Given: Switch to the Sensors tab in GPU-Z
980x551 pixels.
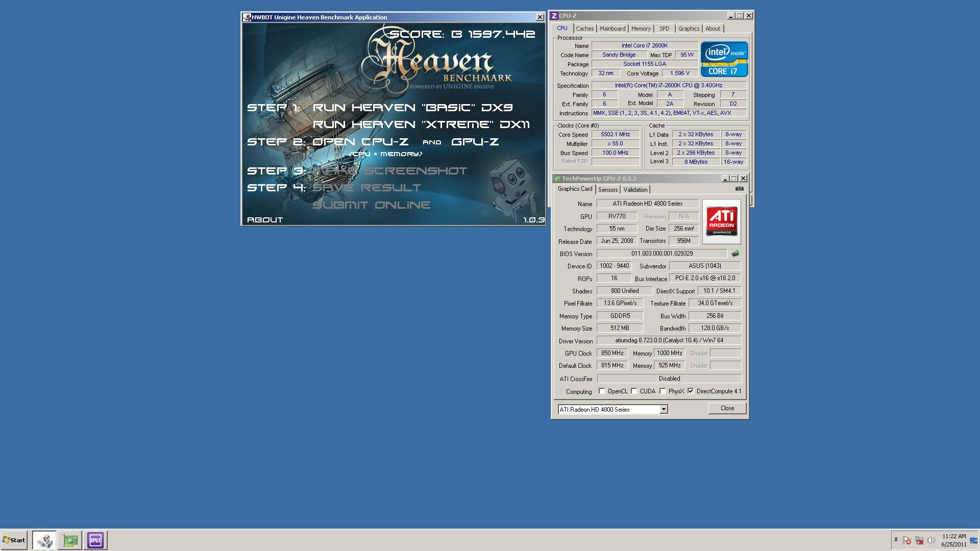Looking at the screenshot, I should 607,190.
